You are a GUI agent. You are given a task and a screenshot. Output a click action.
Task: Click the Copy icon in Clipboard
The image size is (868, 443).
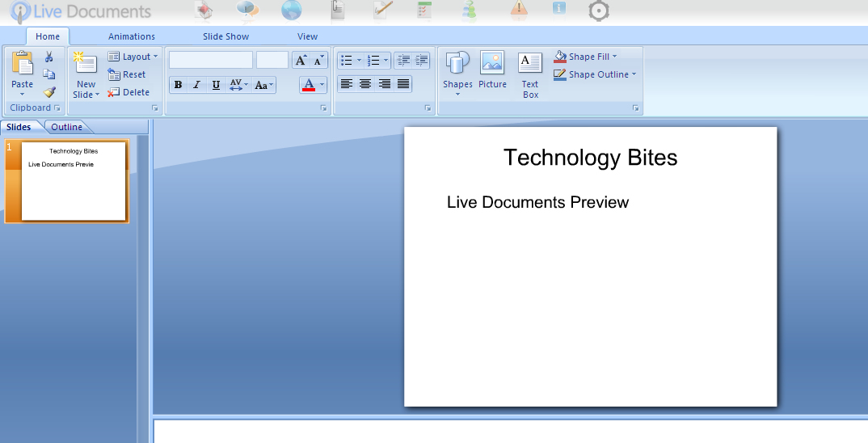48,74
